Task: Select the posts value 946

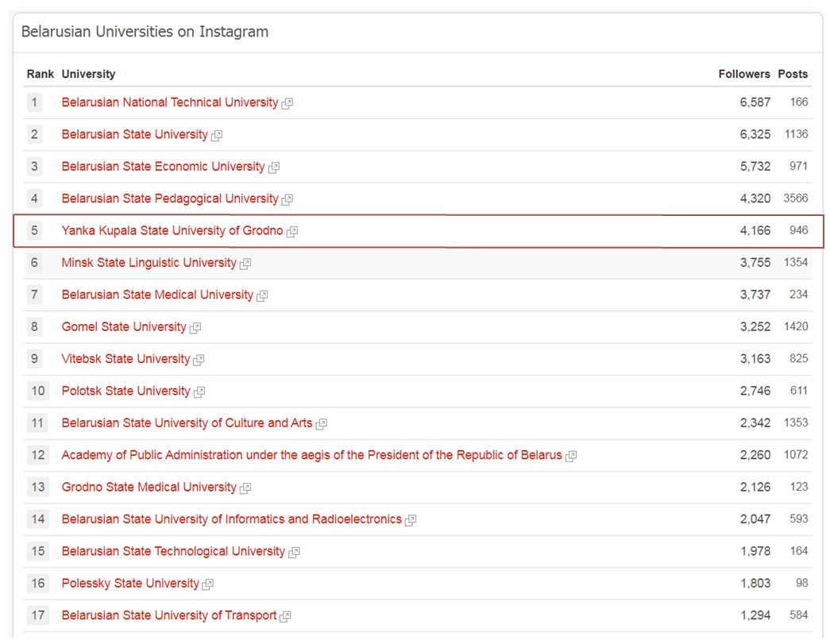Action: click(799, 230)
